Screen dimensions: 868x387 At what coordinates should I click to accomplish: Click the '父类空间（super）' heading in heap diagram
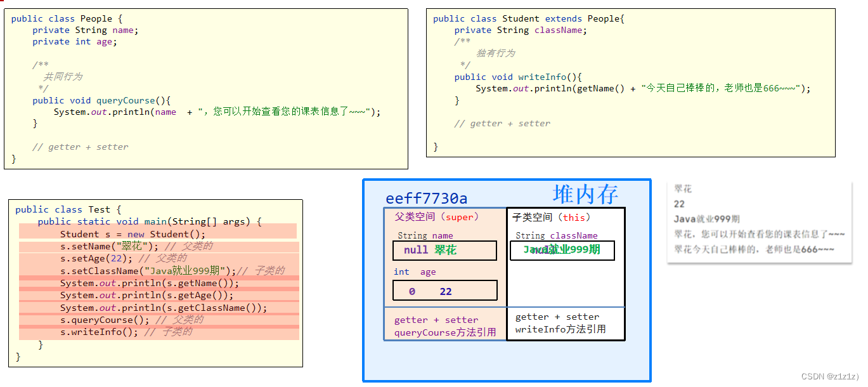[x=436, y=217]
